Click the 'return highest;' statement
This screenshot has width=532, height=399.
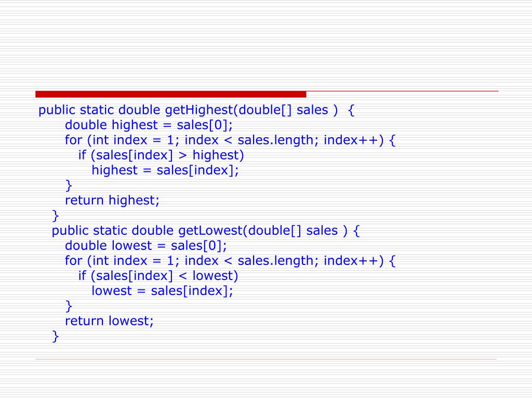point(112,200)
